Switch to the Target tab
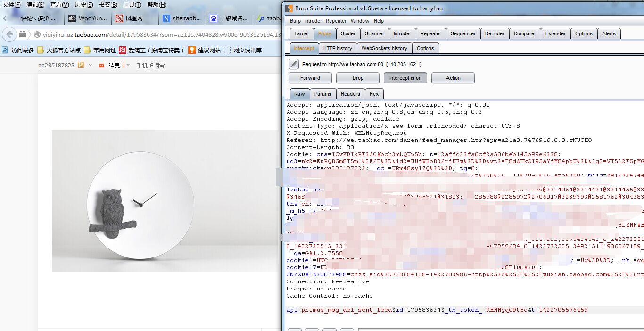644x331 pixels. 301,33
